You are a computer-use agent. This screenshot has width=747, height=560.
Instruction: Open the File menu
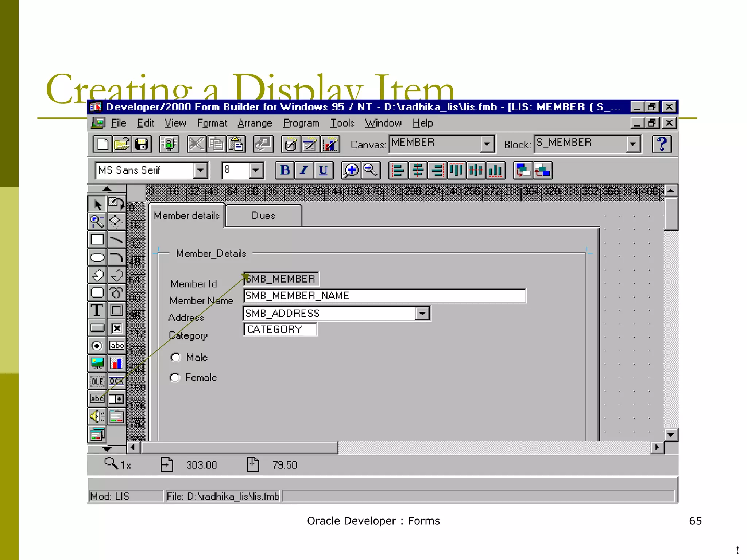[x=119, y=123]
